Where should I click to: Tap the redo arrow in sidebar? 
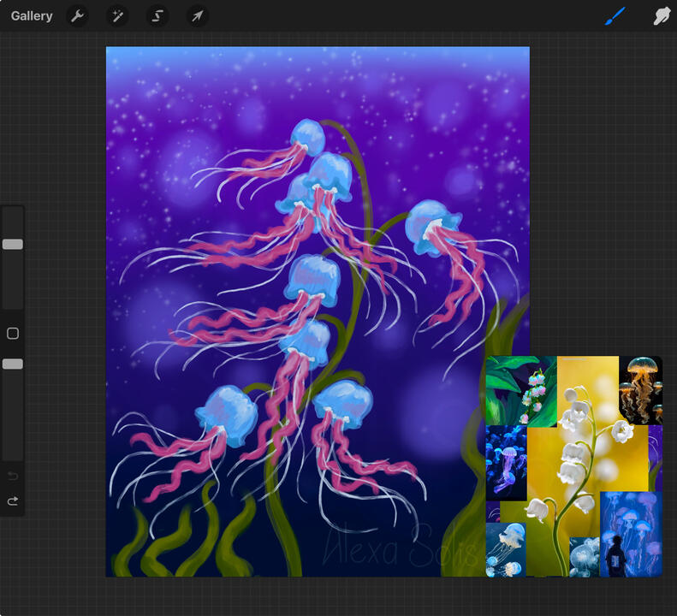tap(12, 501)
